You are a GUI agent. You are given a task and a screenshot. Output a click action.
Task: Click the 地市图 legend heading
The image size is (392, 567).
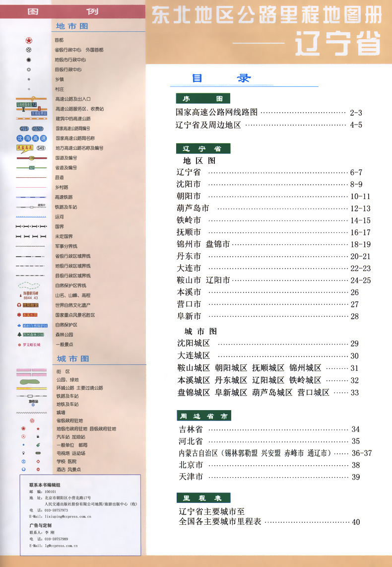(x=72, y=26)
